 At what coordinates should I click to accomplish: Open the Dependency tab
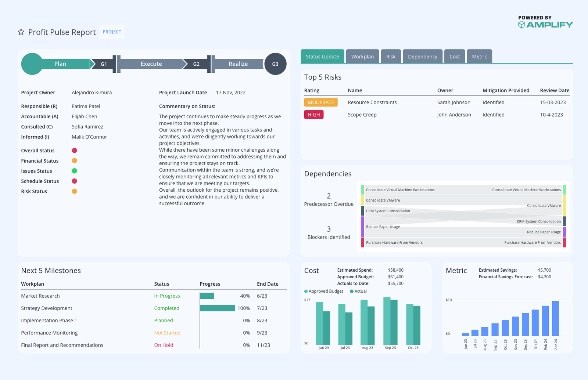pos(422,57)
